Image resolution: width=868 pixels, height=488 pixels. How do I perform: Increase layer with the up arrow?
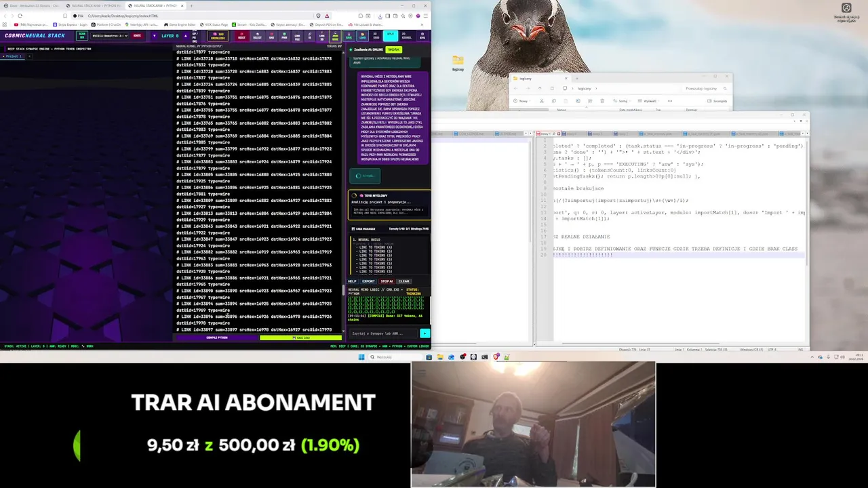pyautogui.click(x=185, y=36)
